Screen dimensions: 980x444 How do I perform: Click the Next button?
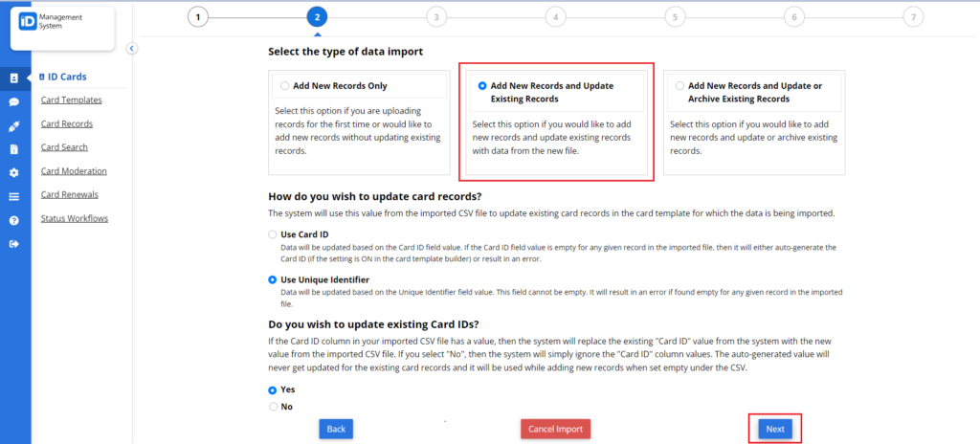point(774,429)
